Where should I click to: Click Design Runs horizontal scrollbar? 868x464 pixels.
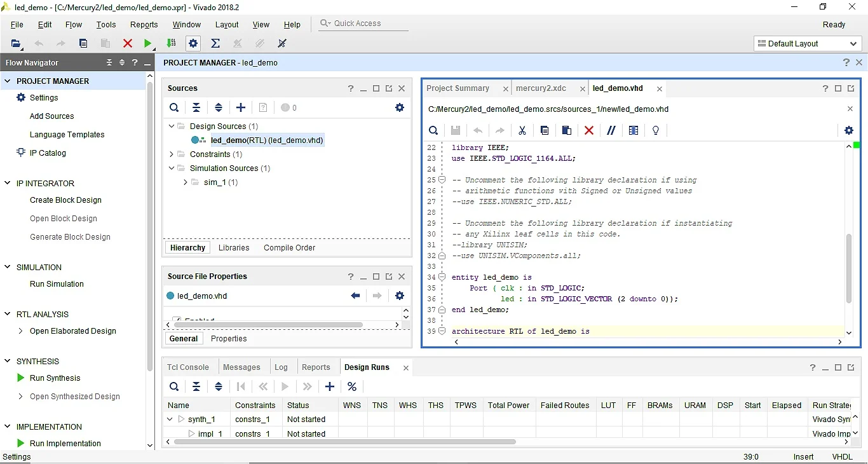click(x=345, y=442)
